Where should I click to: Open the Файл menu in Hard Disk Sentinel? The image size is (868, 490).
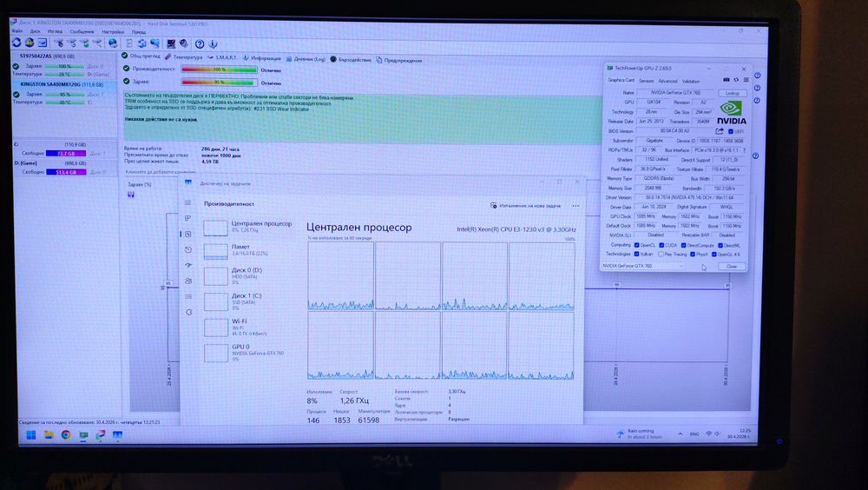click(16, 31)
